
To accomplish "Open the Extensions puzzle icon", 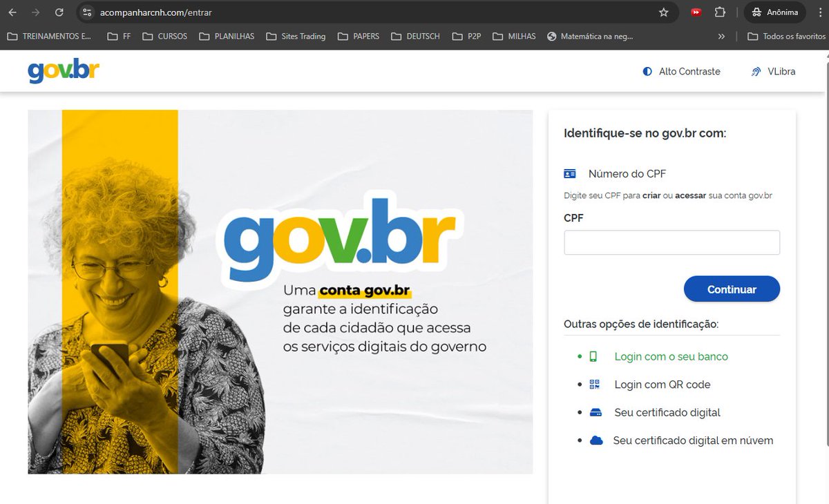I will 720,12.
